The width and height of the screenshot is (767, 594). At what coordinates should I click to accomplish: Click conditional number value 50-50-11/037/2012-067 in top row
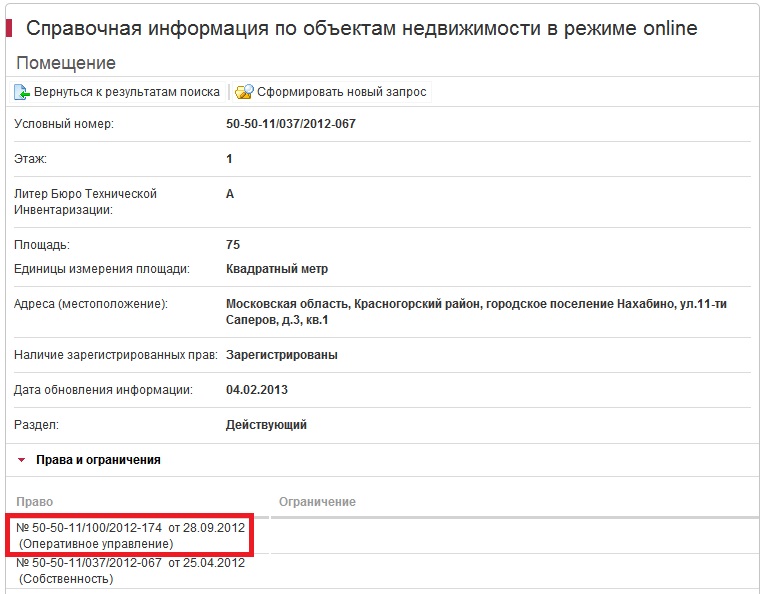(291, 124)
